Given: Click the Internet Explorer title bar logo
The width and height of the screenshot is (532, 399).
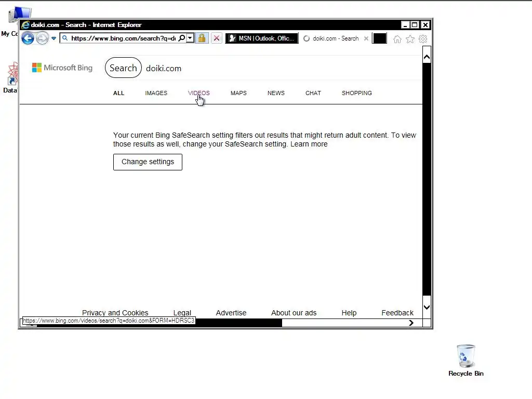Looking at the screenshot, I should [x=25, y=25].
